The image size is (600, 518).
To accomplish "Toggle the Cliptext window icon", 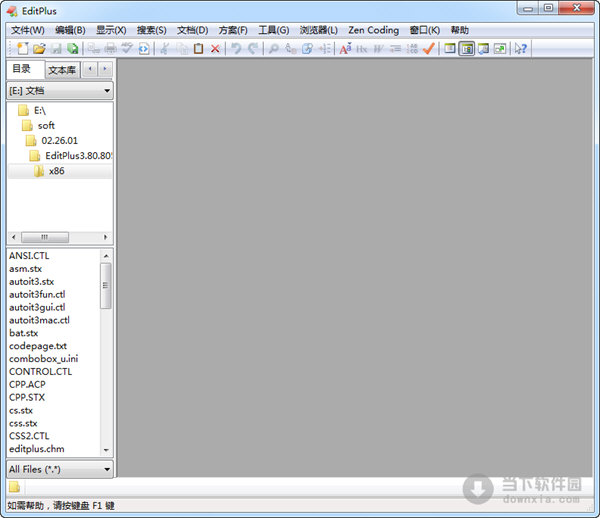I will (450, 49).
